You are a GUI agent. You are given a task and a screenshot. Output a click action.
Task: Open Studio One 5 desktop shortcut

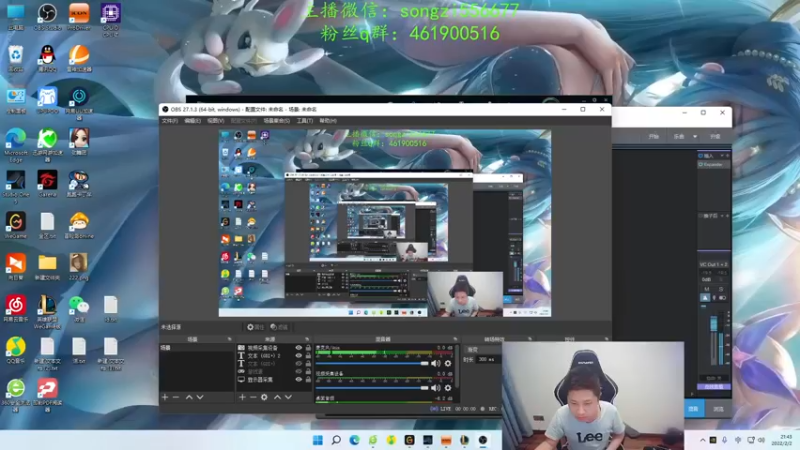click(x=16, y=187)
